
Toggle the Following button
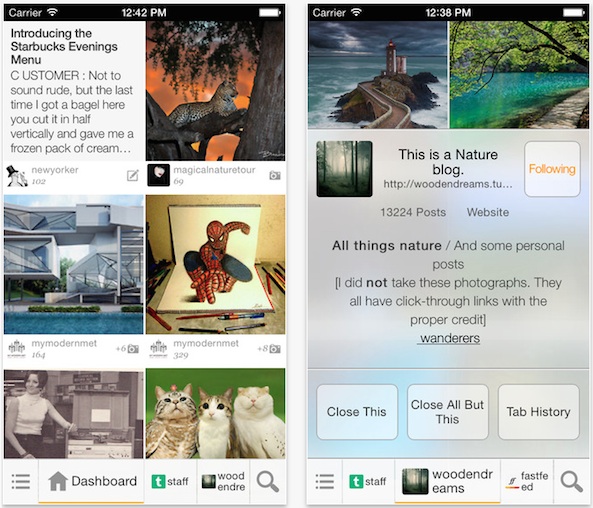(552, 169)
